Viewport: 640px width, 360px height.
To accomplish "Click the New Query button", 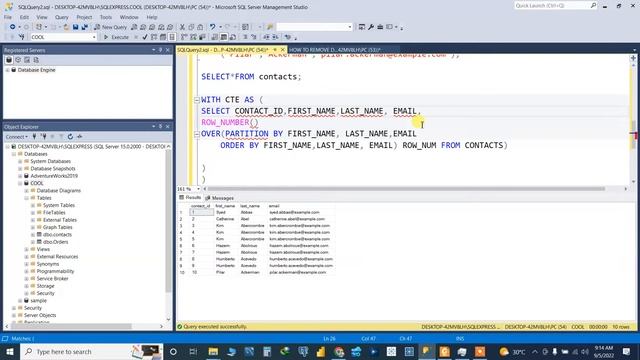I will [110, 27].
